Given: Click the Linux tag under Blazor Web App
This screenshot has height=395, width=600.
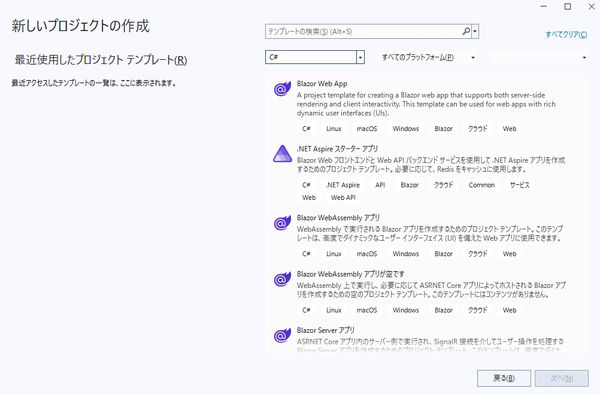Looking at the screenshot, I should pos(334,129).
